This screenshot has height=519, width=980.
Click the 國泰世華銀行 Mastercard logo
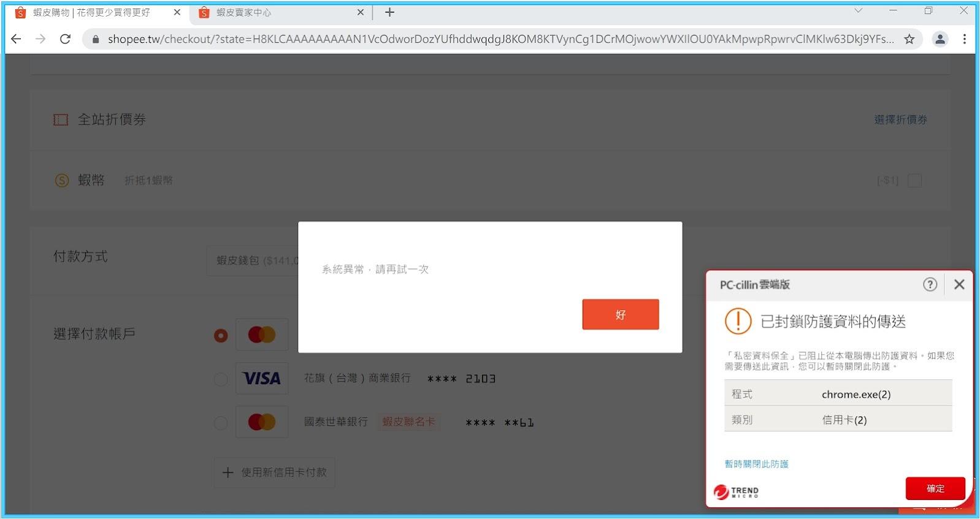pos(262,422)
